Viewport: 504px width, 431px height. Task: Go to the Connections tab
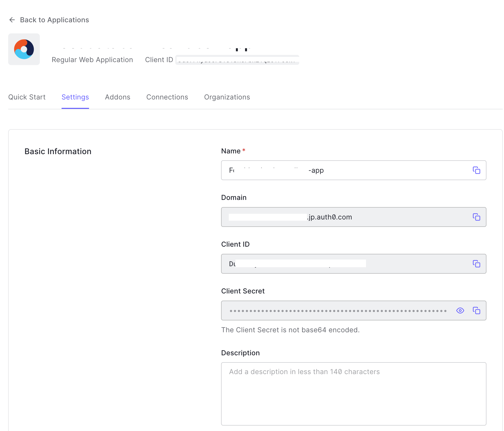[x=167, y=97]
